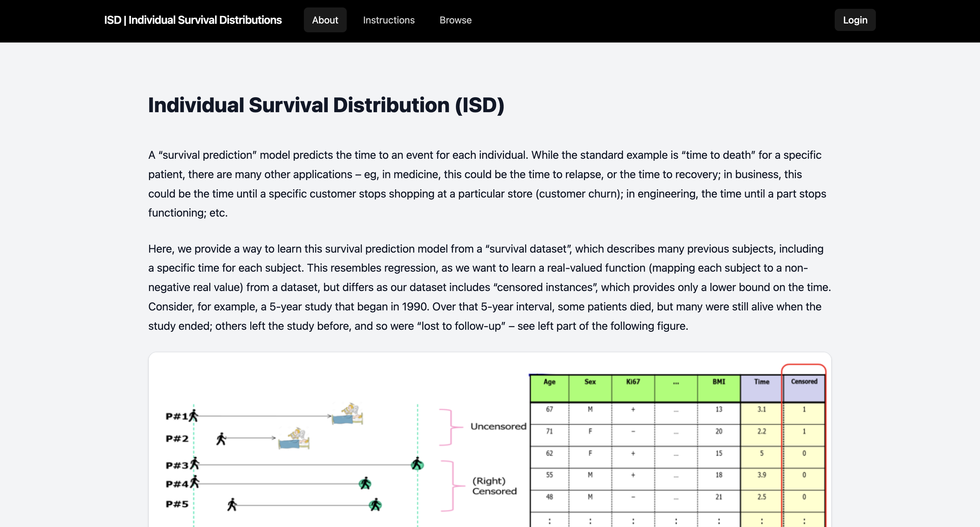Go to the Instructions page
Image resolution: width=980 pixels, height=527 pixels.
click(388, 20)
